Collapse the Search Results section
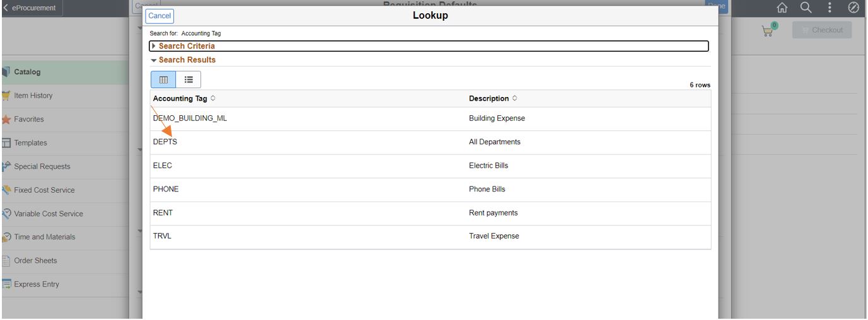This screenshot has width=868, height=320. [x=183, y=60]
